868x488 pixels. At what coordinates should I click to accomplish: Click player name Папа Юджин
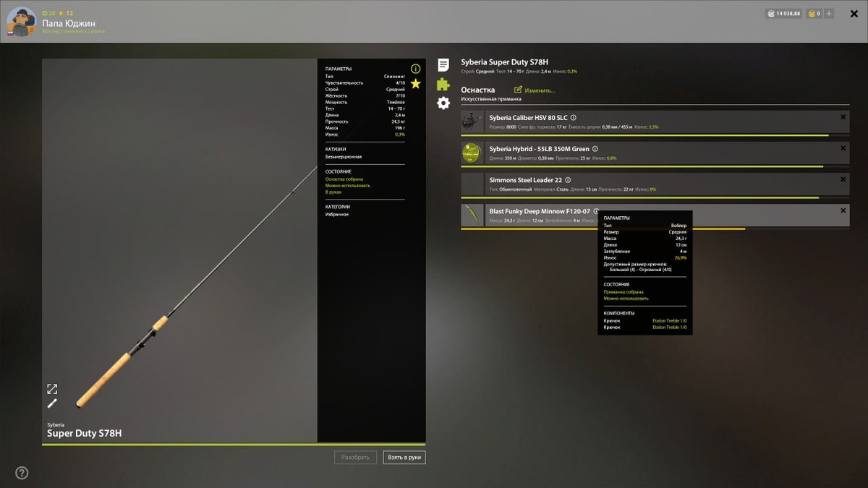pyautogui.click(x=67, y=22)
